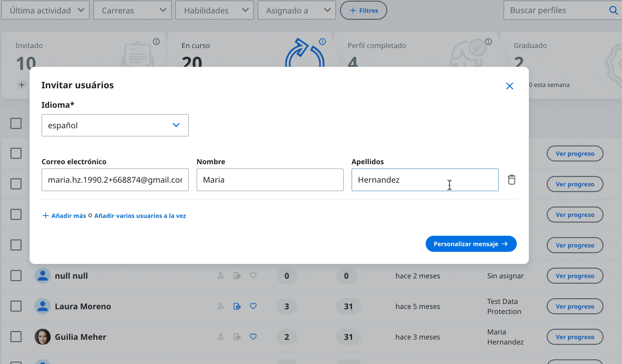622x364 pixels.
Task: Click document icon in Laura Moreno row
Action: (x=237, y=306)
